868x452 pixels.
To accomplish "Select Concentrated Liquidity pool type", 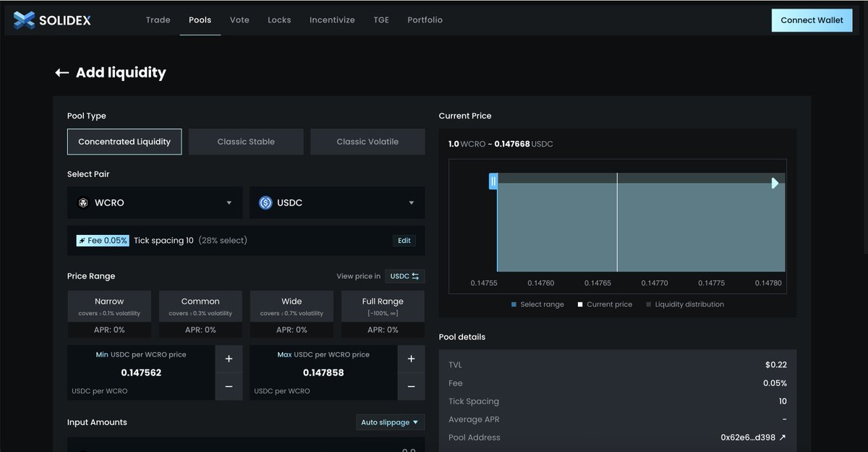I will coord(124,142).
